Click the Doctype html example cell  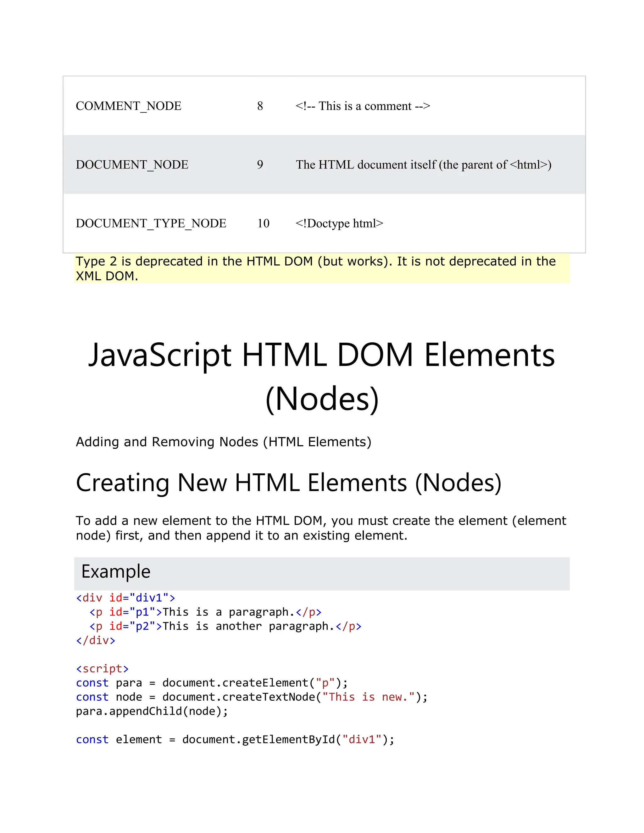(339, 223)
